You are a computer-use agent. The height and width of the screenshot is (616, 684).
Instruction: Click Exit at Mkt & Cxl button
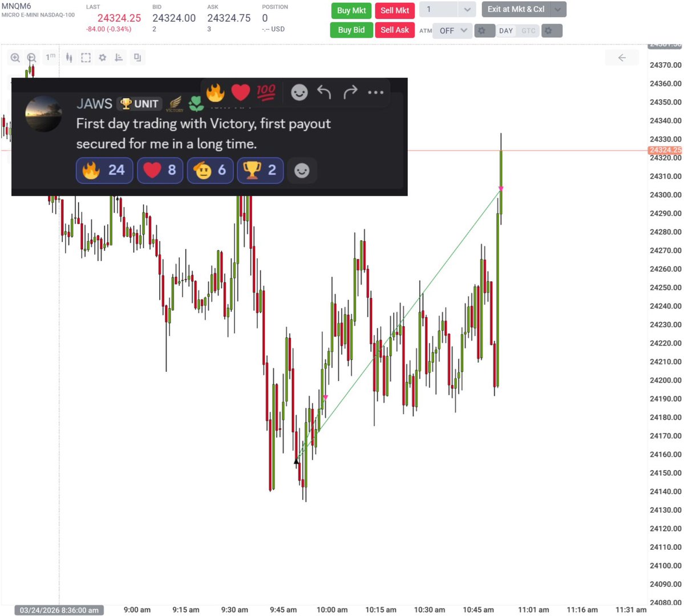[516, 9]
